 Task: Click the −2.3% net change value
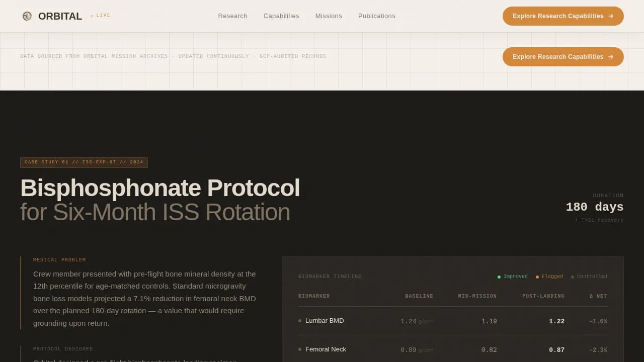tap(598, 350)
